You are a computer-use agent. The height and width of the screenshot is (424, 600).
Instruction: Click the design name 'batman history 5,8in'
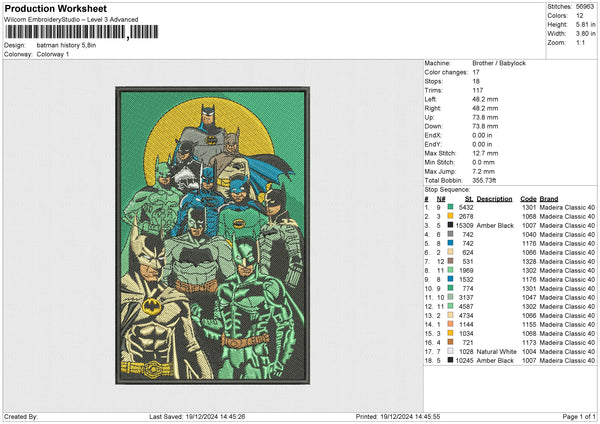(66, 45)
